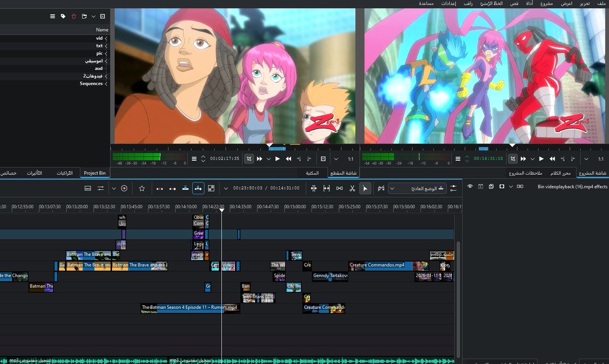Click the chain link icon in effects panel
609x364 pixels.
point(520,187)
